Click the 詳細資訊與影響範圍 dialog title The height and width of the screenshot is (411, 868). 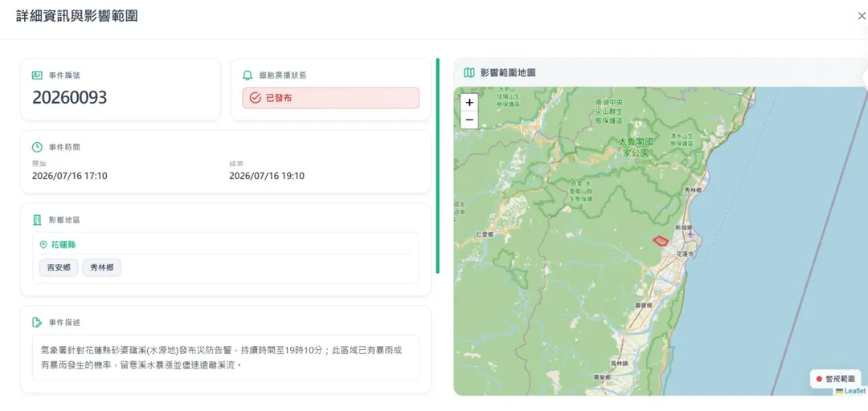coord(77,16)
